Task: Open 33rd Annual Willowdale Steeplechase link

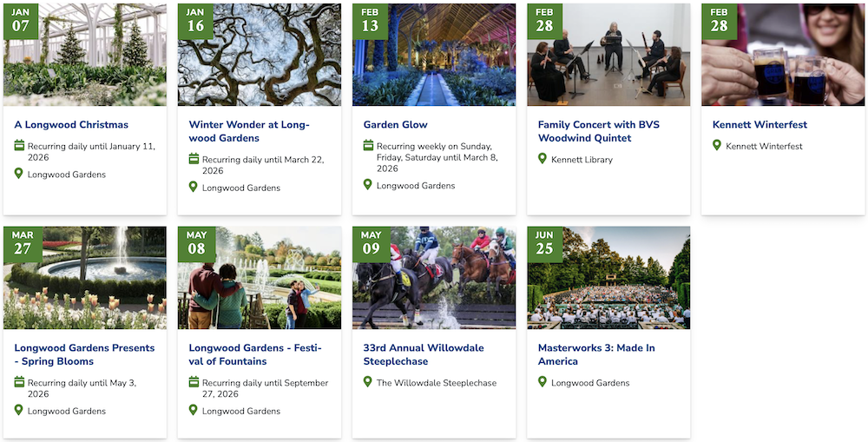Action: 424,354
